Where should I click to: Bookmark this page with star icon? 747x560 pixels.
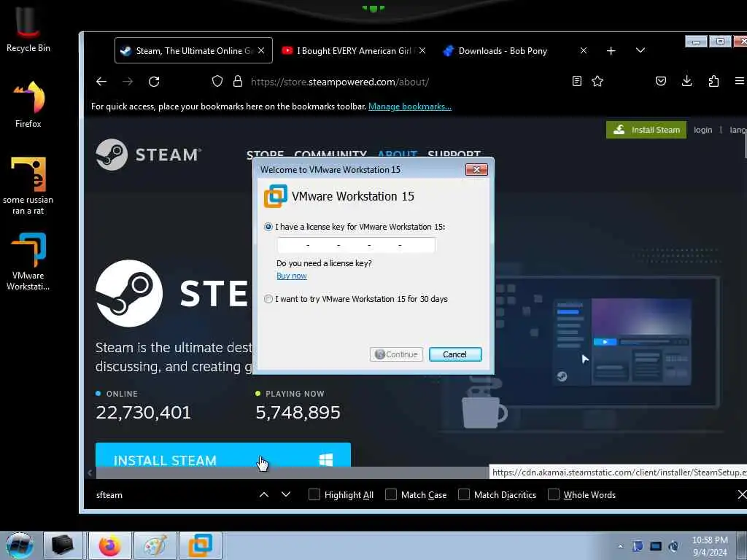(597, 82)
